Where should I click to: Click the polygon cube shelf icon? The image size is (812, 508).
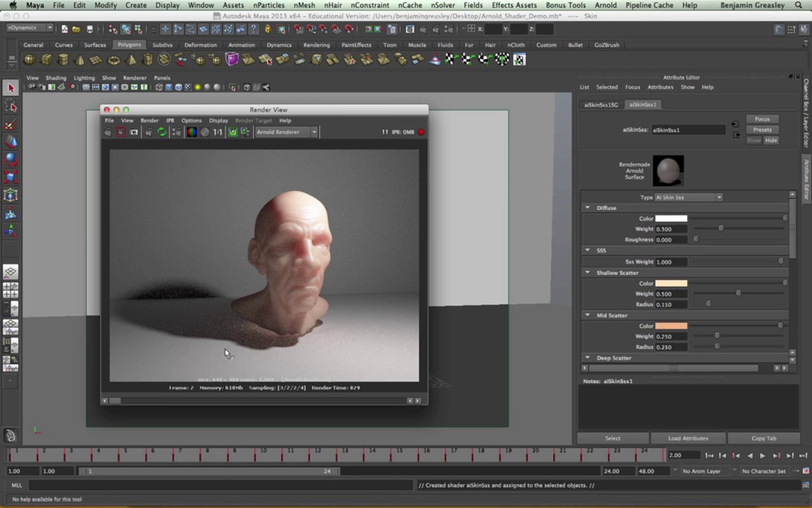pyautogui.click(x=46, y=60)
